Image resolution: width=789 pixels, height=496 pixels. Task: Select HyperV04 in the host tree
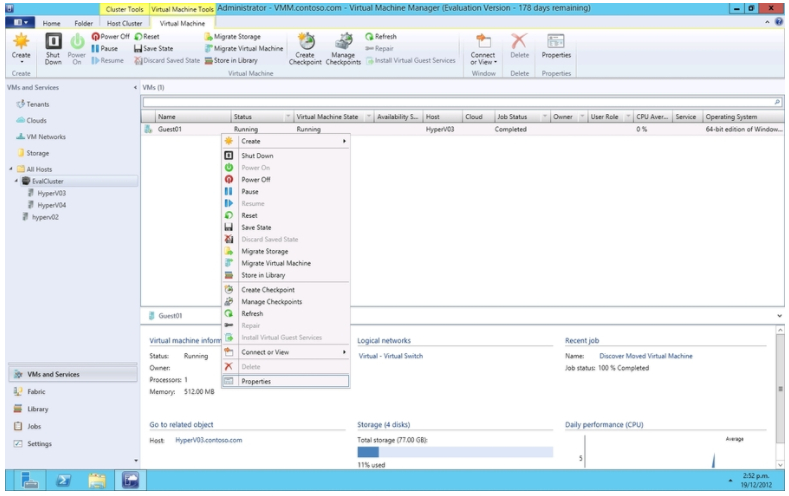(51, 205)
